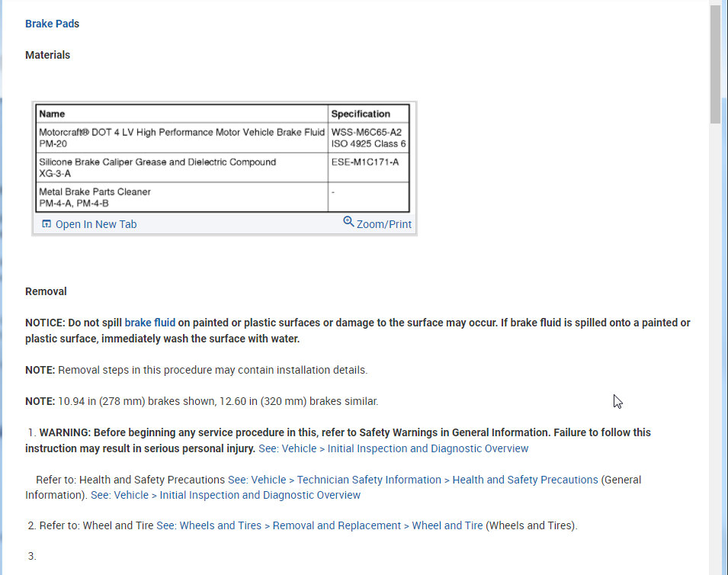Click the Zoom/Print magnifier icon
This screenshot has width=728, height=575.
click(348, 222)
